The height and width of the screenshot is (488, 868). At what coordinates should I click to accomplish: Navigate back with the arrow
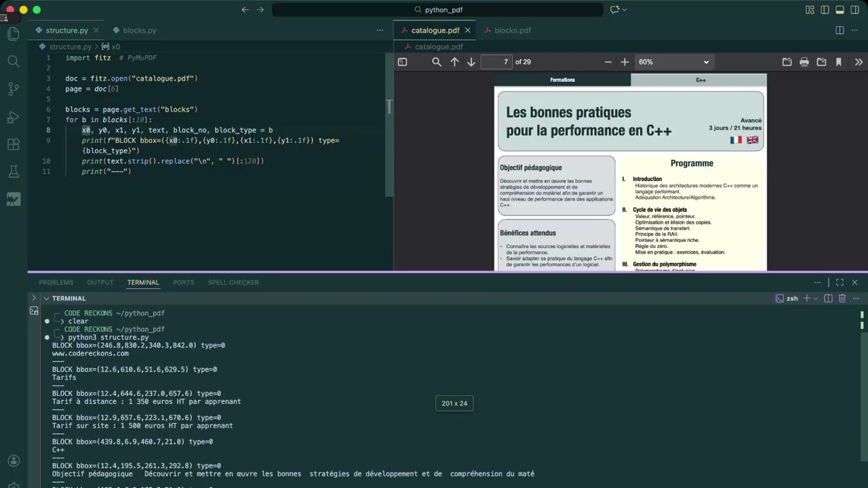245,9
